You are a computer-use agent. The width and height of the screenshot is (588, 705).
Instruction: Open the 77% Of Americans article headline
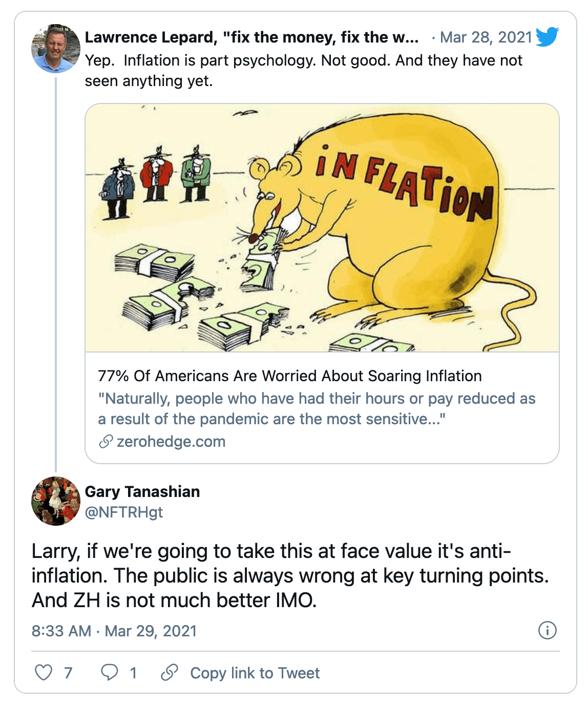click(290, 376)
